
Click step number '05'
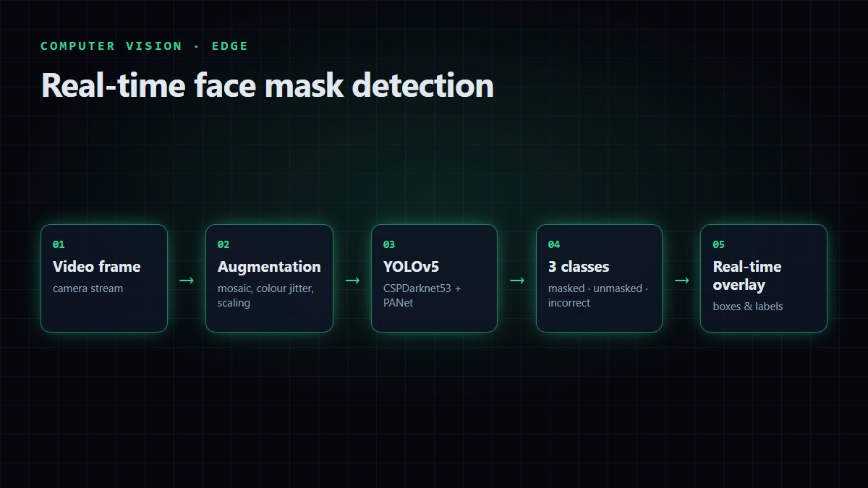point(719,244)
